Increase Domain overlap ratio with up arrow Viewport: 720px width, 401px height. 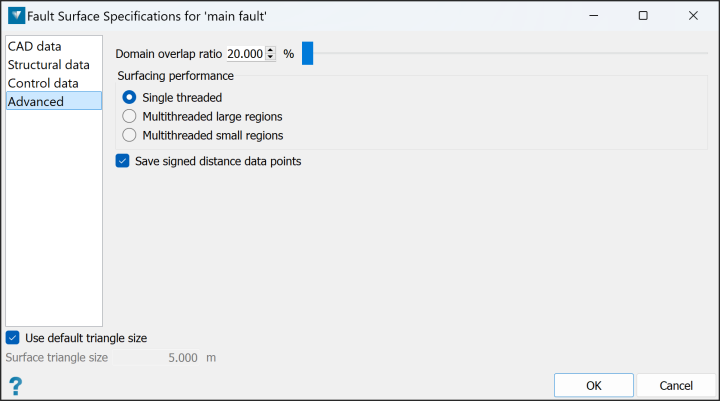[x=270, y=50]
